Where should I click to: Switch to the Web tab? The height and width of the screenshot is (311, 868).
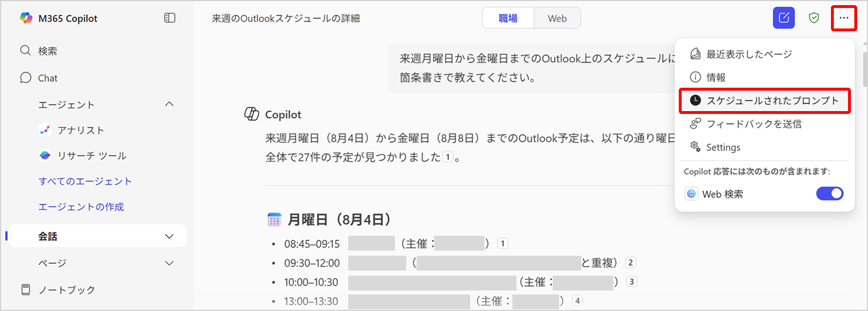coord(557,18)
